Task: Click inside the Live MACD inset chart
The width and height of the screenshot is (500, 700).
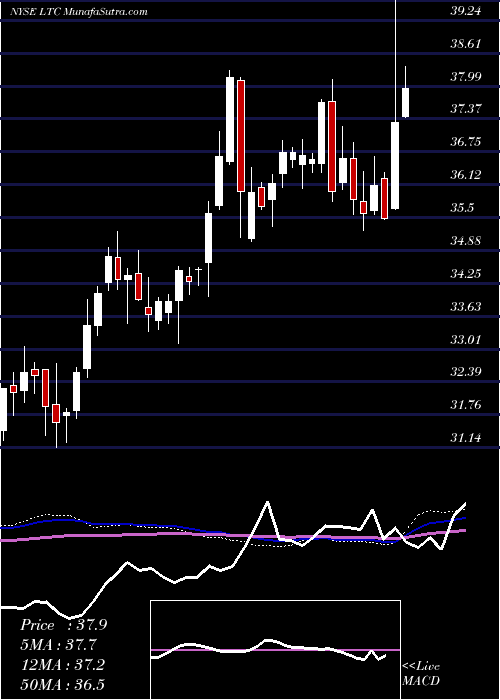Action: [x=275, y=650]
